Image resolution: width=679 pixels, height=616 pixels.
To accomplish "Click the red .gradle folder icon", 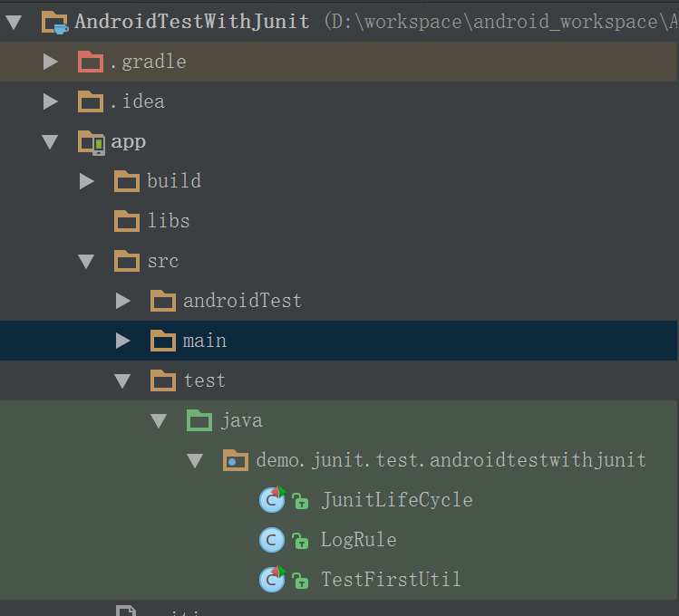I will click(x=91, y=62).
